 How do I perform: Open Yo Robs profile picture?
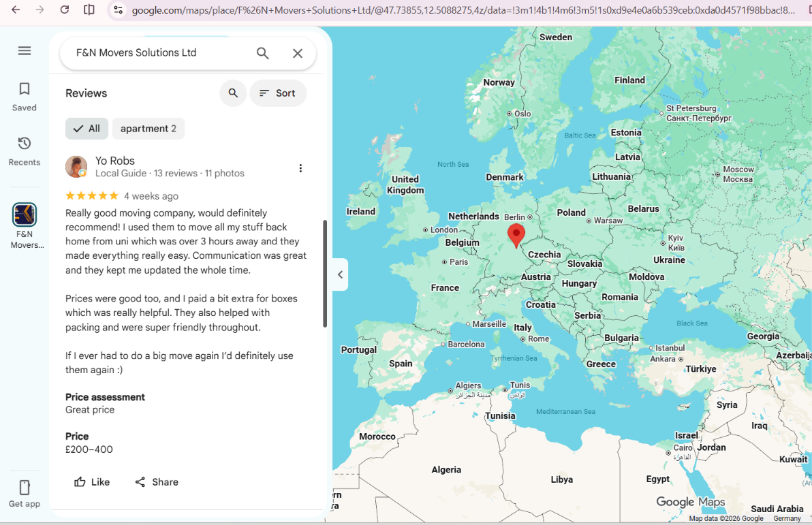[x=76, y=167]
